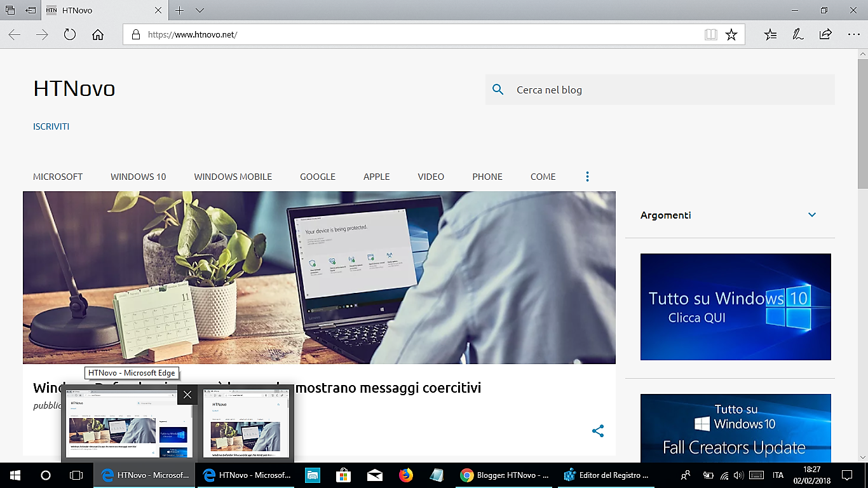
Task: Open the tabs you've set aside panel
Action: (10, 10)
